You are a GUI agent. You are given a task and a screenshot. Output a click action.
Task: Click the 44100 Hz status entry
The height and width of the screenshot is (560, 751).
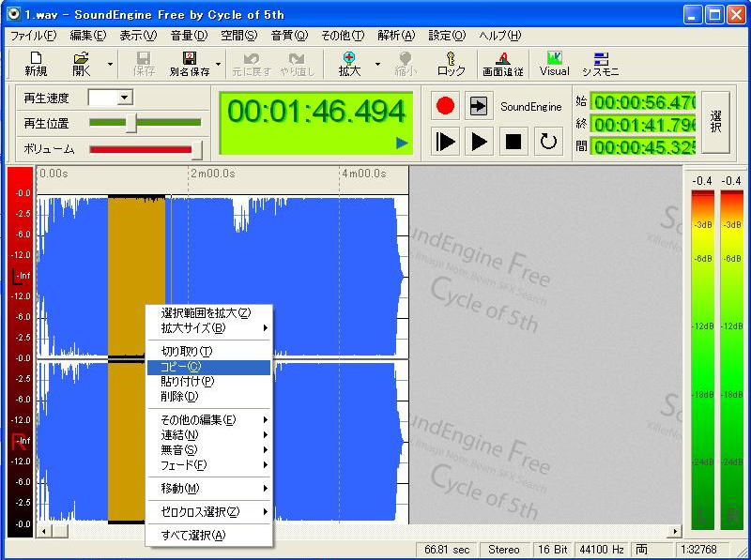tap(602, 550)
